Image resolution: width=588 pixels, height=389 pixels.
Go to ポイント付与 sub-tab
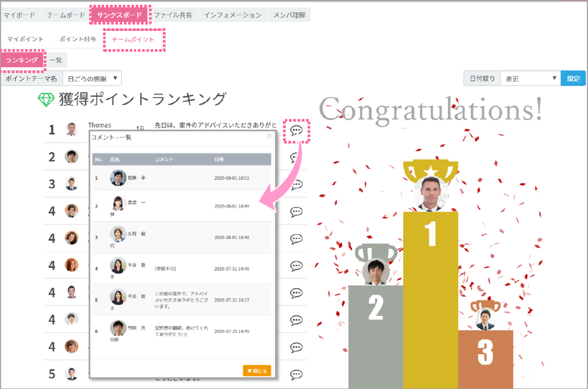(78, 39)
